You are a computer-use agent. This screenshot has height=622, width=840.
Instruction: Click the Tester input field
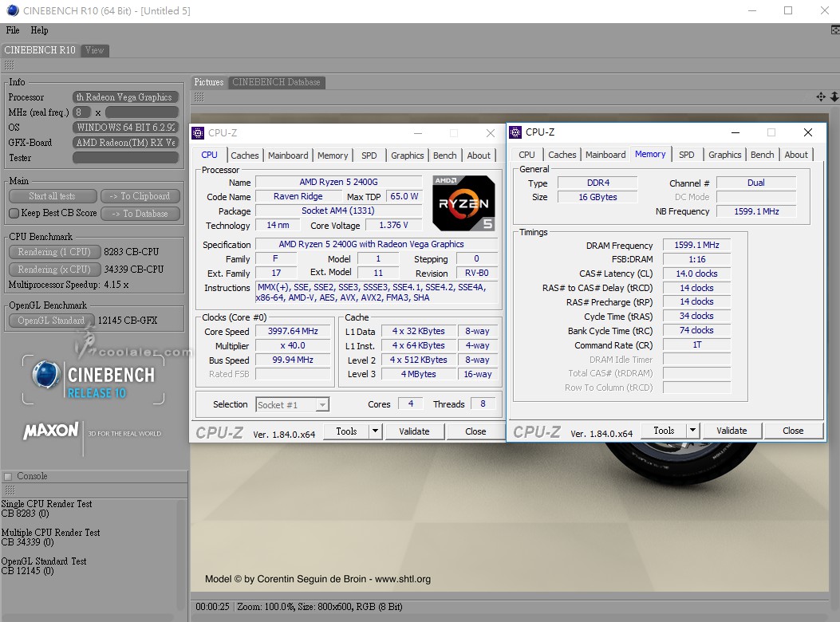pyautogui.click(x=125, y=158)
